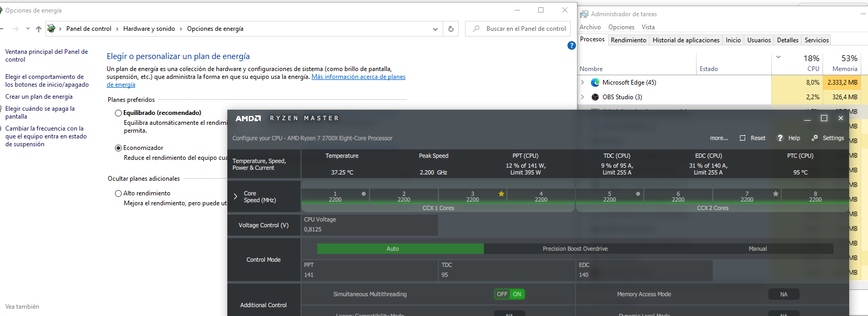Image resolution: width=868 pixels, height=316 pixels.
Task: Collapse the Task Manager column header chevron
Action: 778,57
